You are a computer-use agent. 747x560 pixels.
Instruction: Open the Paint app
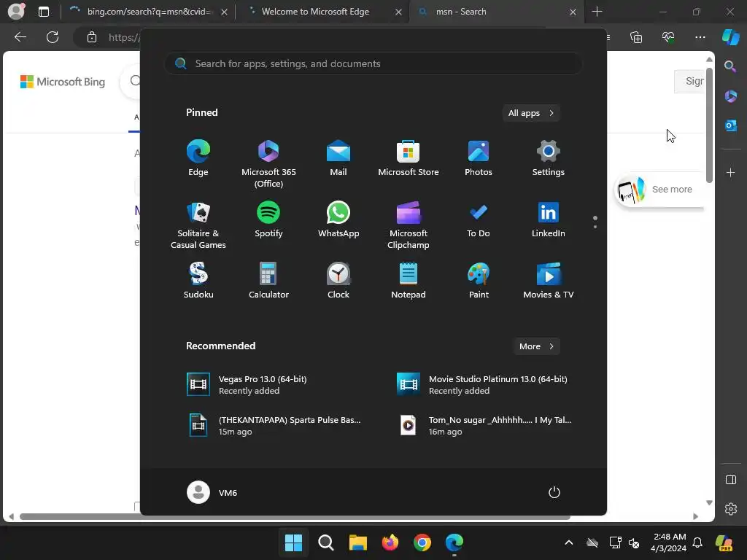click(x=479, y=281)
